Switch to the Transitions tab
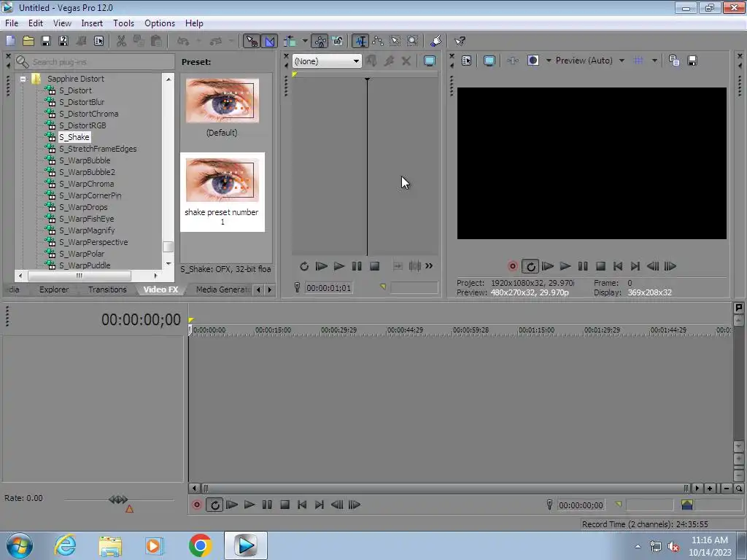This screenshot has height=560, width=747. 107,289
